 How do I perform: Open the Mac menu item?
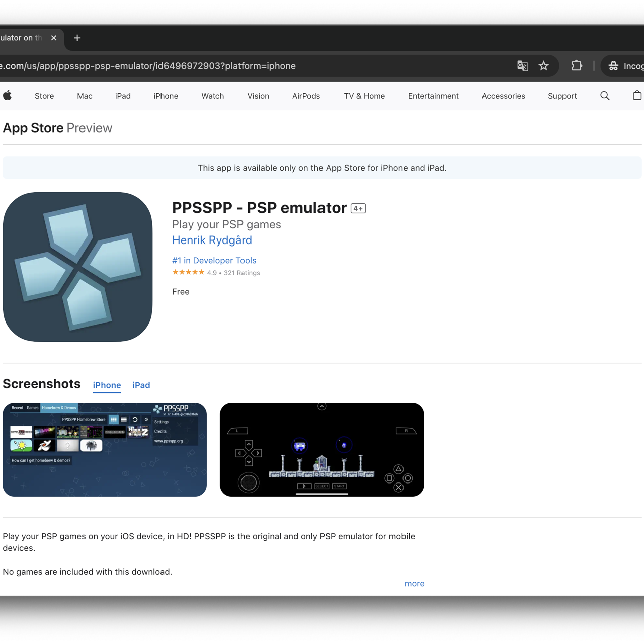tap(85, 96)
